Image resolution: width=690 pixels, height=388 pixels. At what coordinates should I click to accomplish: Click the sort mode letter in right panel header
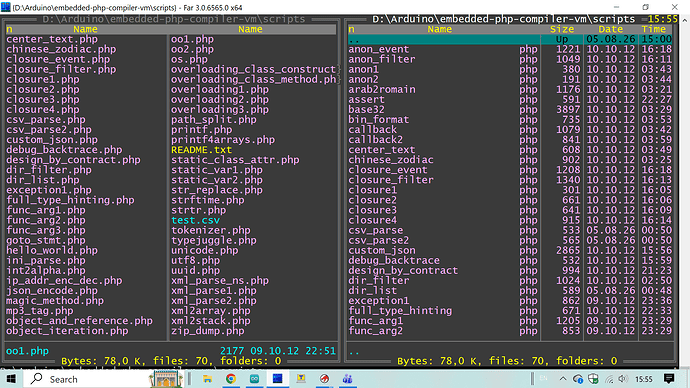(351, 29)
